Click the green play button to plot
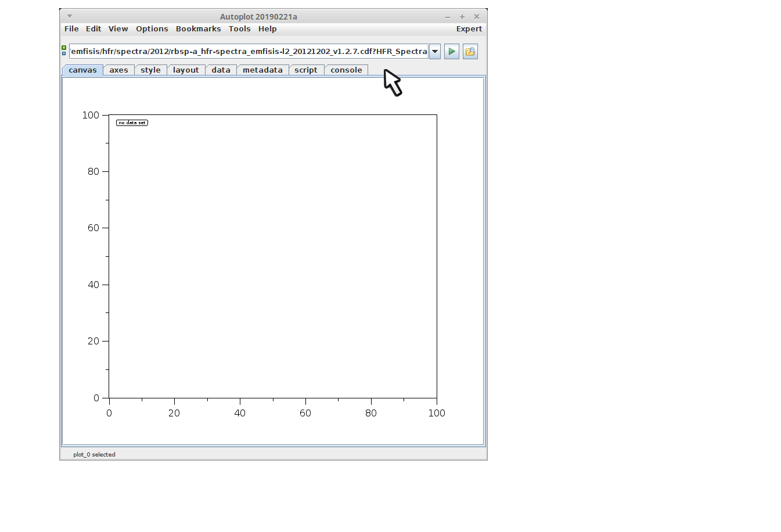 (x=451, y=52)
